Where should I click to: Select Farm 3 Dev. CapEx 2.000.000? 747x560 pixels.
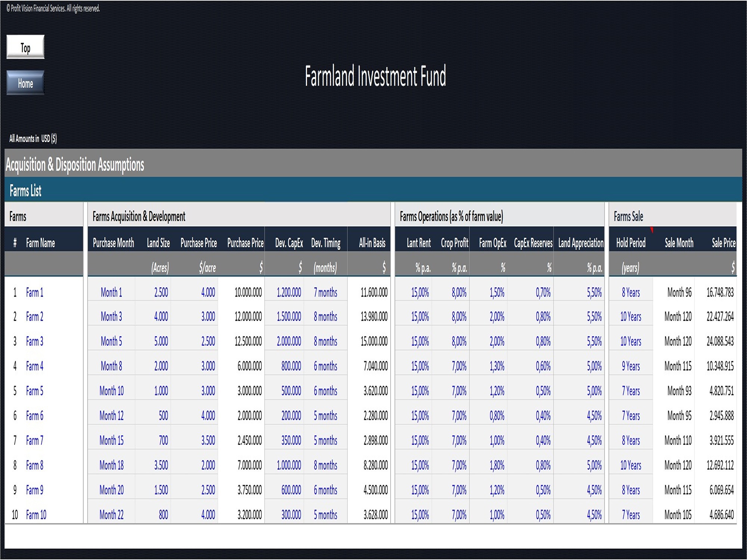pos(289,341)
